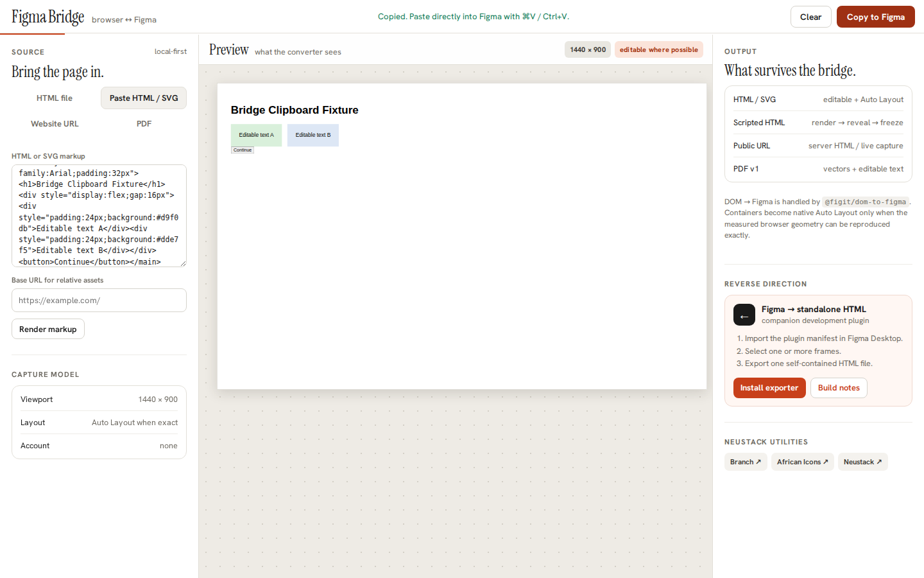Choose the Website URL source tab

coord(55,124)
